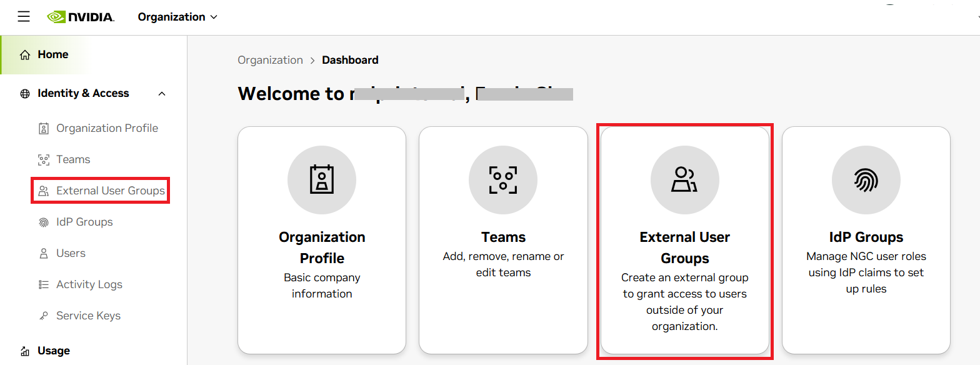
Task: Click the Teams sidebar icon
Action: 44,159
